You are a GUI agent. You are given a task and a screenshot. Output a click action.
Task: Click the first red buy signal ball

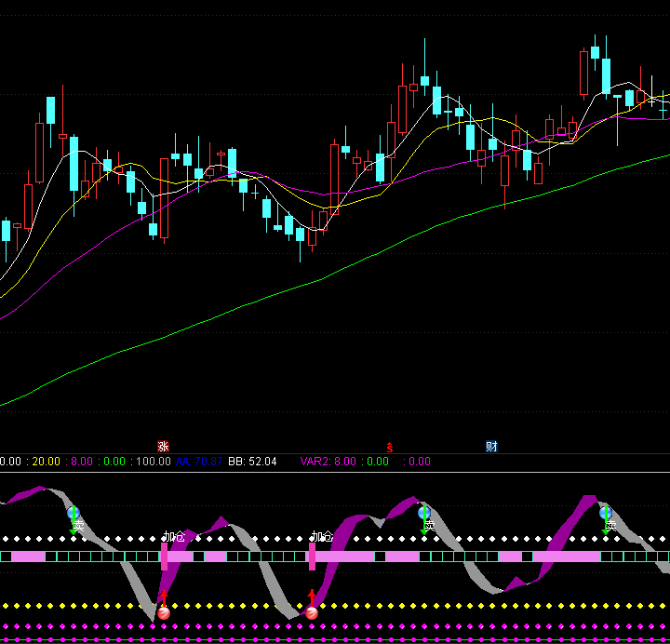[x=164, y=613]
